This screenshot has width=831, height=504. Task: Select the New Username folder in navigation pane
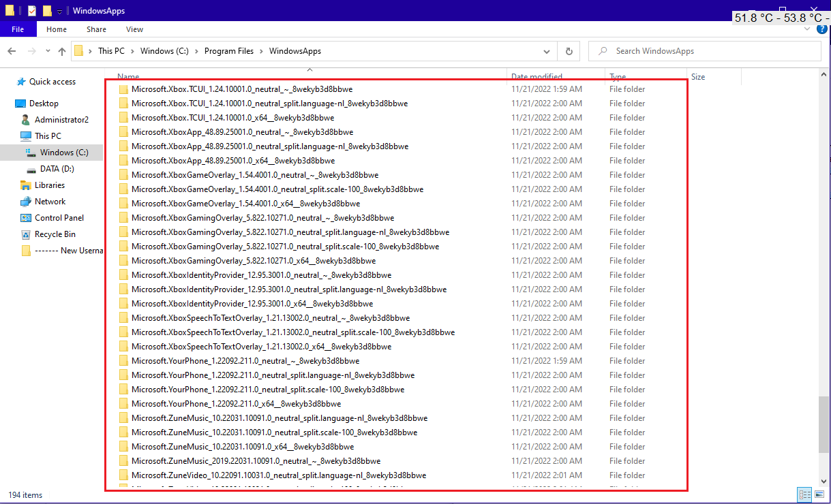point(69,251)
